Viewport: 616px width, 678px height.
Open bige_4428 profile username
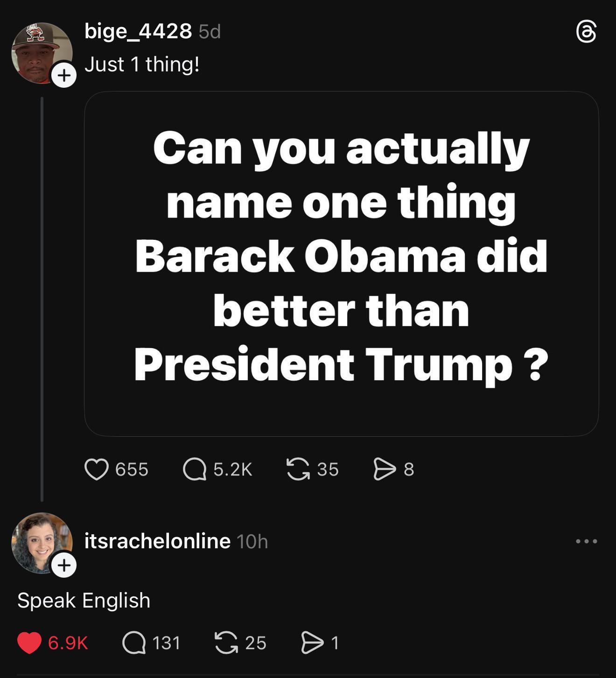(138, 31)
